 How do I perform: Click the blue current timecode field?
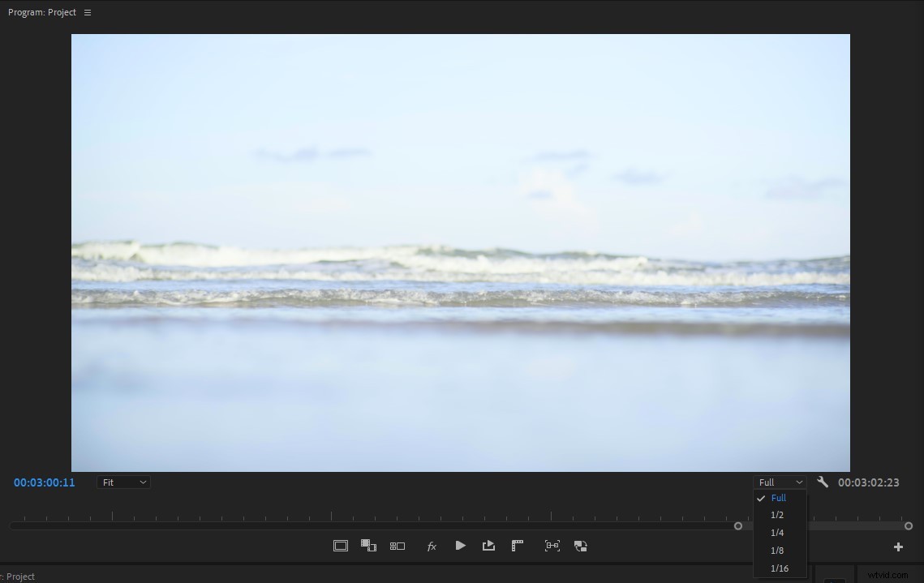click(x=44, y=482)
